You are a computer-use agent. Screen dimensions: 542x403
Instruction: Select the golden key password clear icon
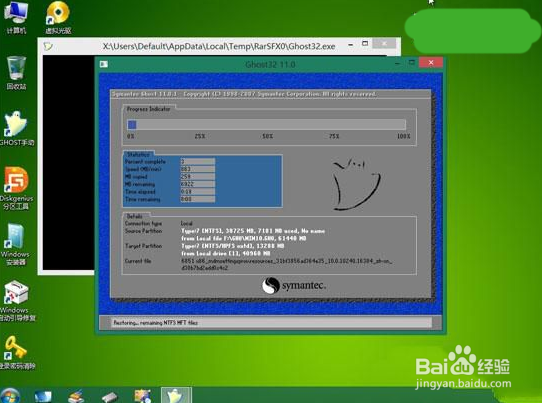click(17, 353)
